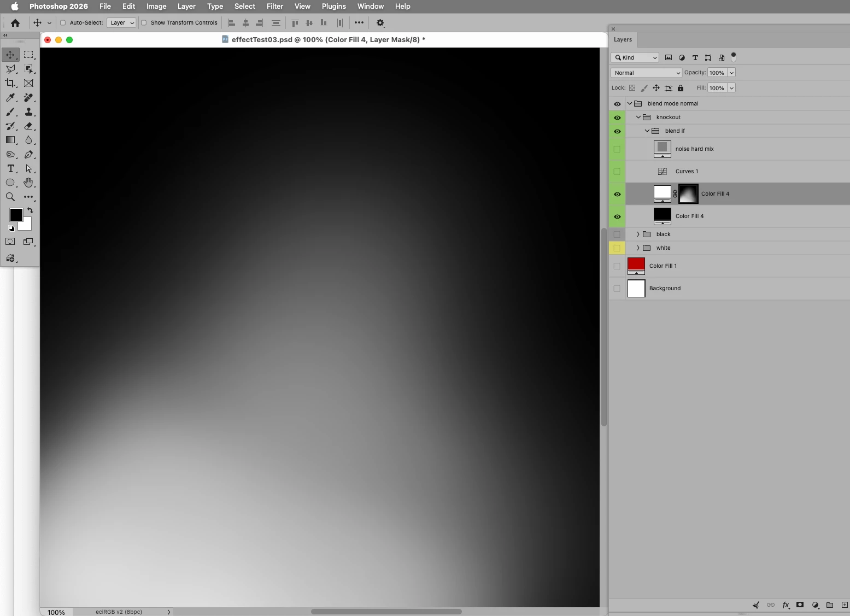850x616 pixels.
Task: Select the Spot Healing Brush tool
Action: click(x=28, y=97)
